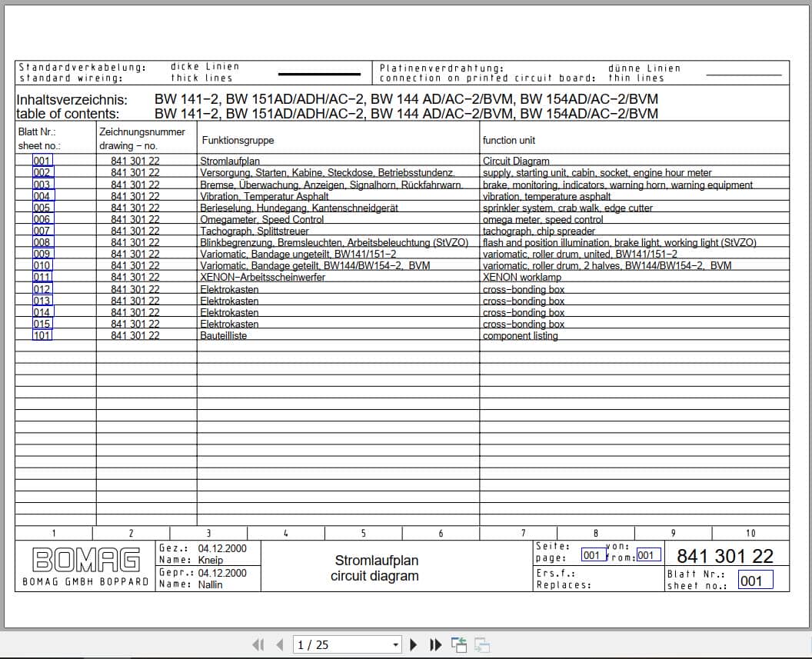This screenshot has width=812, height=659.
Task: Jump to the first page of the PDF
Action: (x=259, y=644)
